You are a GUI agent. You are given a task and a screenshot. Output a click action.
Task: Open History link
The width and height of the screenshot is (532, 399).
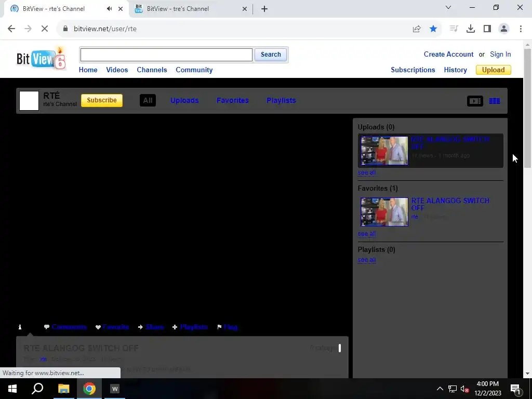click(455, 70)
